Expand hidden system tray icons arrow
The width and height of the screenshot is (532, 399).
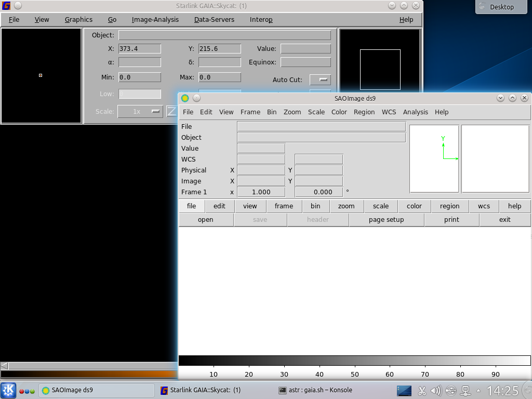478,391
